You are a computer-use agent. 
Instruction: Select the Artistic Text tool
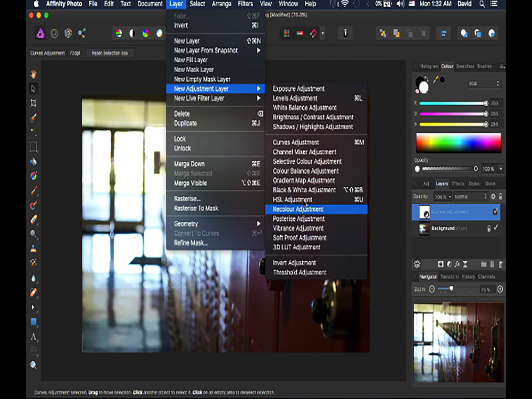[34, 336]
